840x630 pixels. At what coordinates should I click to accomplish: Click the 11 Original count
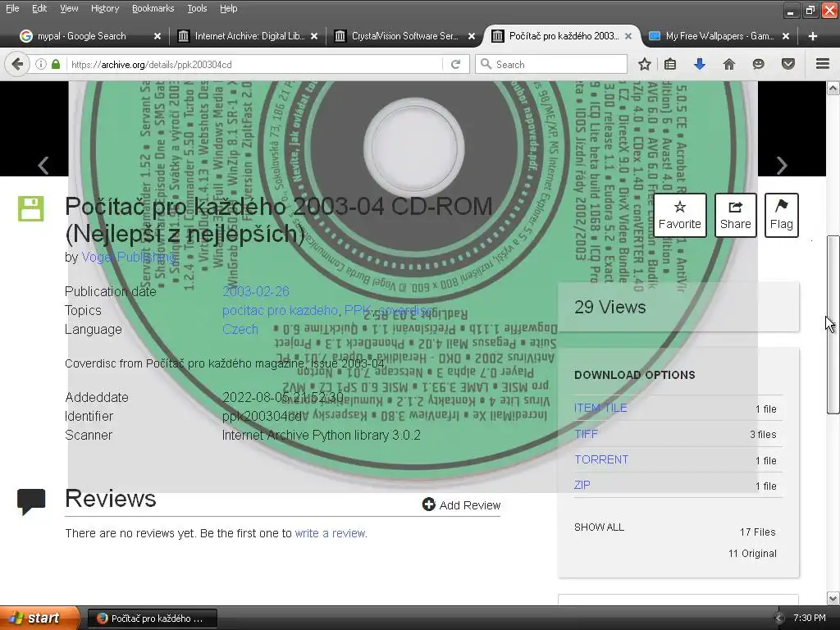click(752, 554)
